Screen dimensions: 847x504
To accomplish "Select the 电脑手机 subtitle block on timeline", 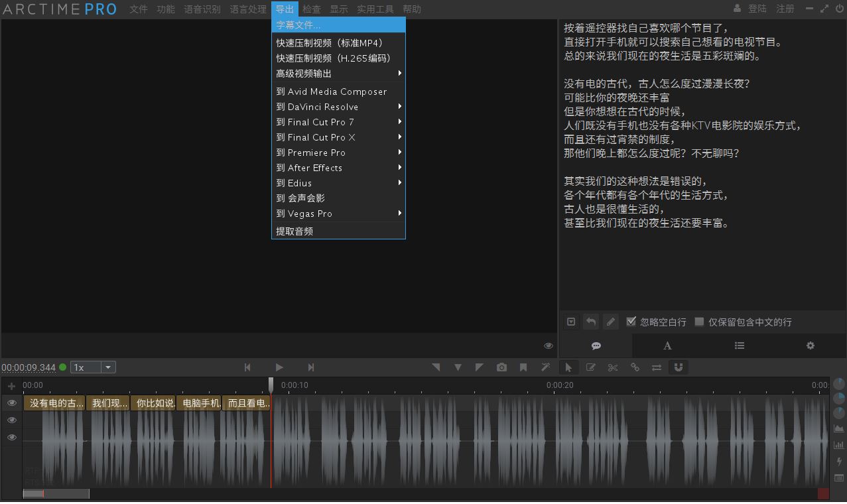I will click(199, 403).
